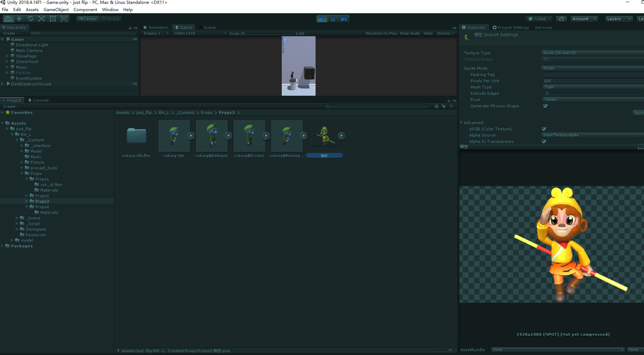
Task: Toggle the Stats overlay button
Action: coord(428,33)
